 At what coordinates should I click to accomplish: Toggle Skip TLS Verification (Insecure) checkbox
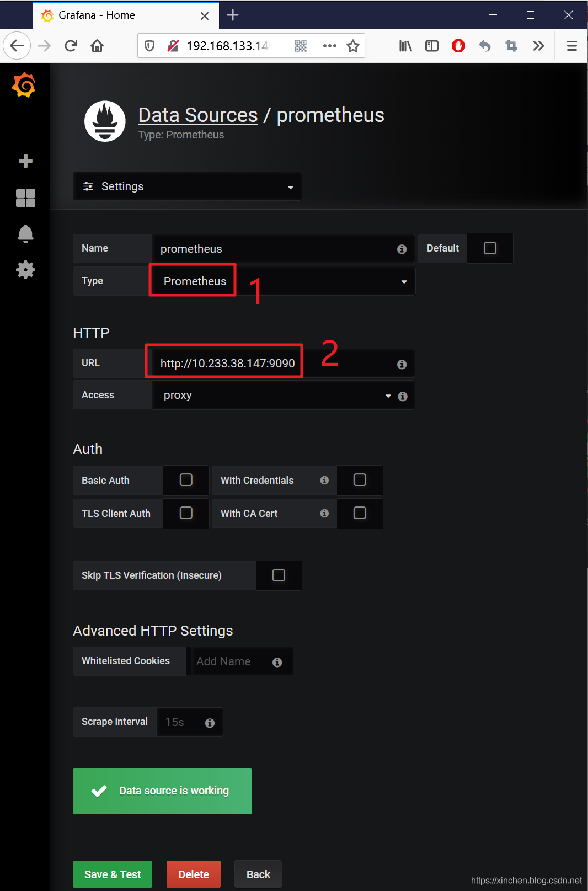click(x=279, y=575)
